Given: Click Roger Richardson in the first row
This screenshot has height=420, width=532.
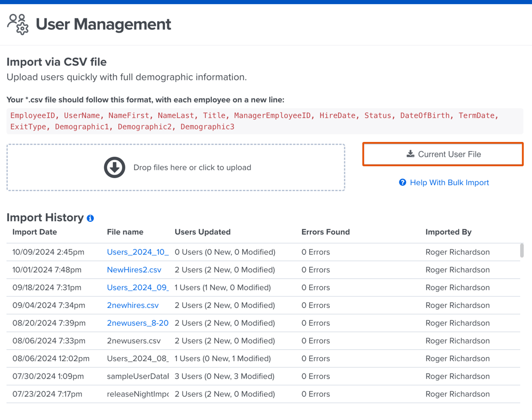Looking at the screenshot, I should pyautogui.click(x=457, y=252).
